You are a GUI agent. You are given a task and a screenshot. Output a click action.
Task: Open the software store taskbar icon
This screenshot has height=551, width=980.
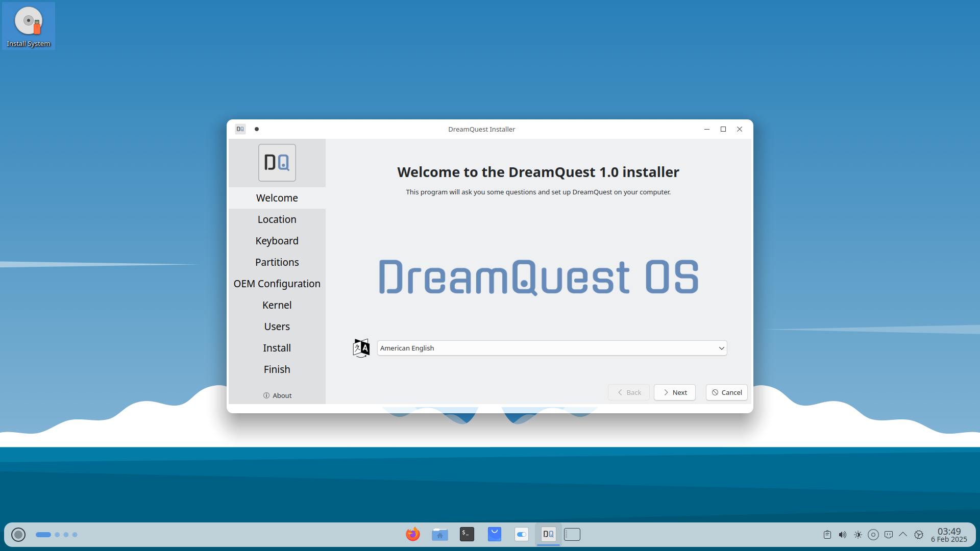(494, 534)
